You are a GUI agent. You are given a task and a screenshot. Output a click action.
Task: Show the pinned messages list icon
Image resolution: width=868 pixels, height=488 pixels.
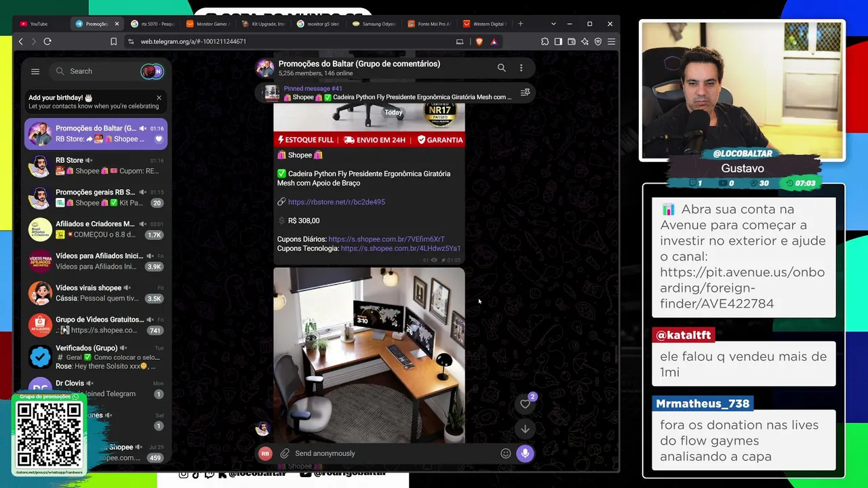tap(525, 93)
